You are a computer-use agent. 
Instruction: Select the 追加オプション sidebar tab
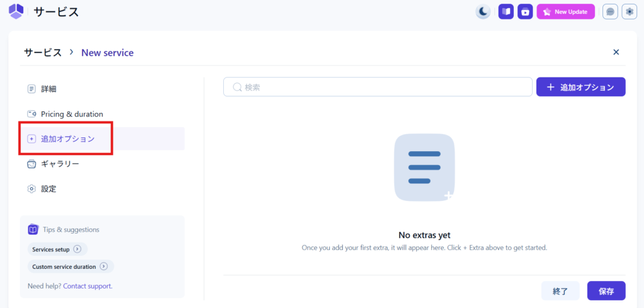pos(67,139)
